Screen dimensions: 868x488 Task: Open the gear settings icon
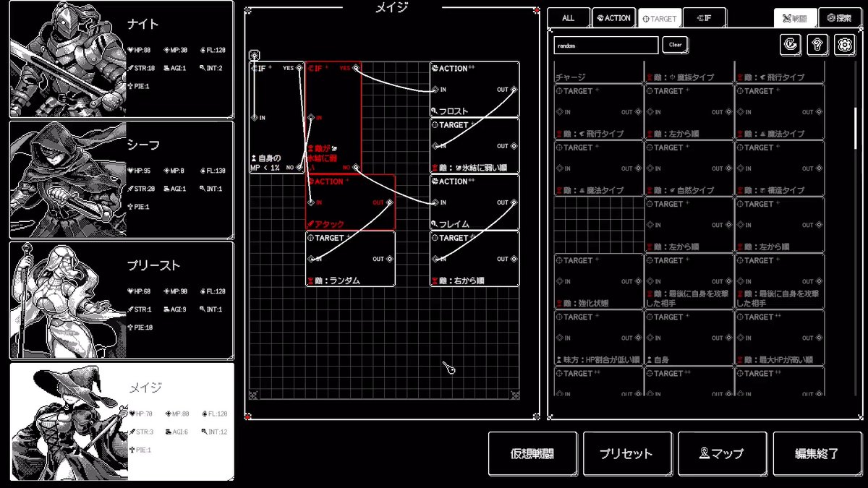(x=844, y=45)
